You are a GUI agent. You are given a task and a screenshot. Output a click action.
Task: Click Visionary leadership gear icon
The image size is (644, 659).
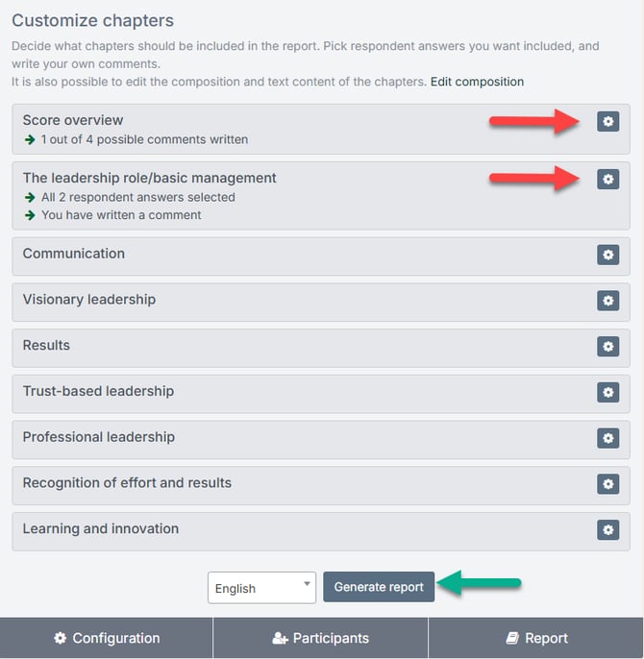[x=607, y=301]
